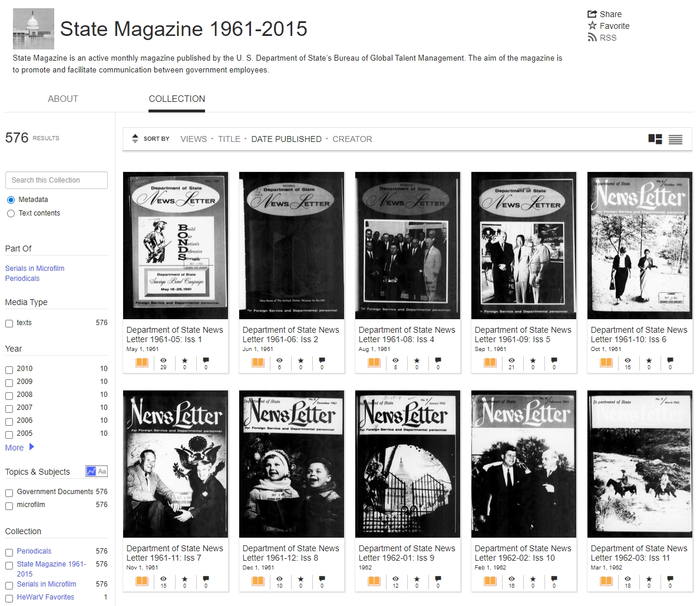Click the book icon under 1961-10: Iss 6
This screenshot has height=606, width=700.
(606, 362)
